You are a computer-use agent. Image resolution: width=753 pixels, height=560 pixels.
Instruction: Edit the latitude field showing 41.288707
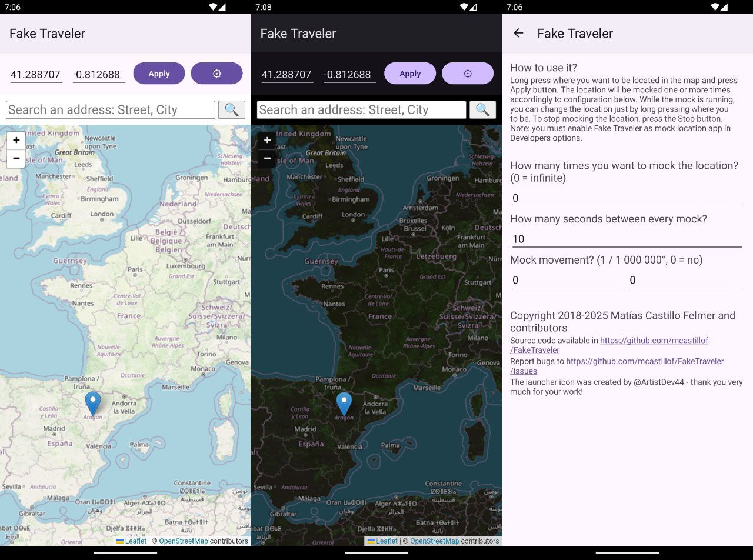point(36,74)
